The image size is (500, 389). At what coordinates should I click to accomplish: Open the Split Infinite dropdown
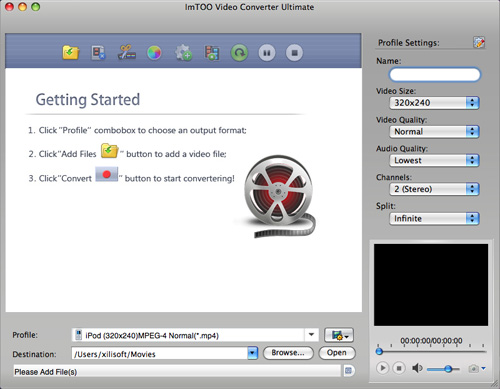pos(434,218)
